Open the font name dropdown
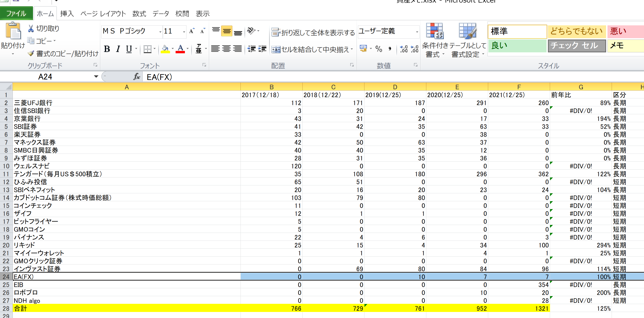 (x=160, y=31)
